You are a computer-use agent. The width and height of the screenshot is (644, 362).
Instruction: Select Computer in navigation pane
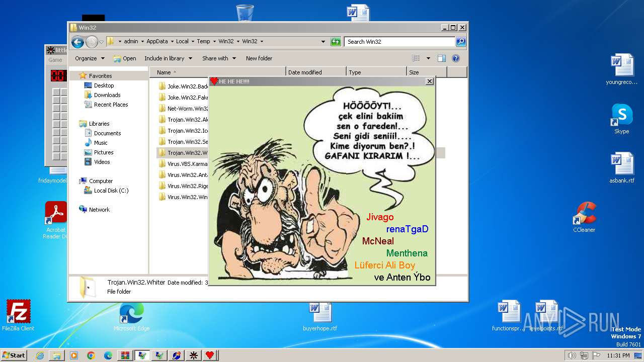[101, 181]
